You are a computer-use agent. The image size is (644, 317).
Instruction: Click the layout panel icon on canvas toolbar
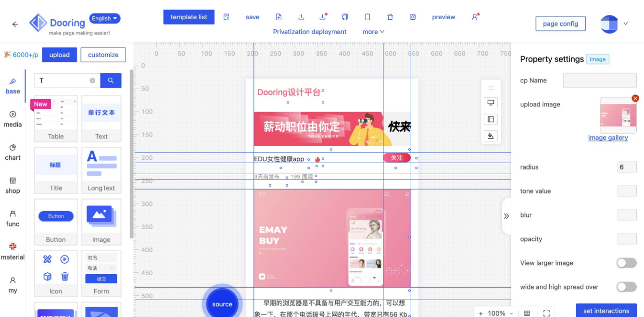[x=491, y=119]
